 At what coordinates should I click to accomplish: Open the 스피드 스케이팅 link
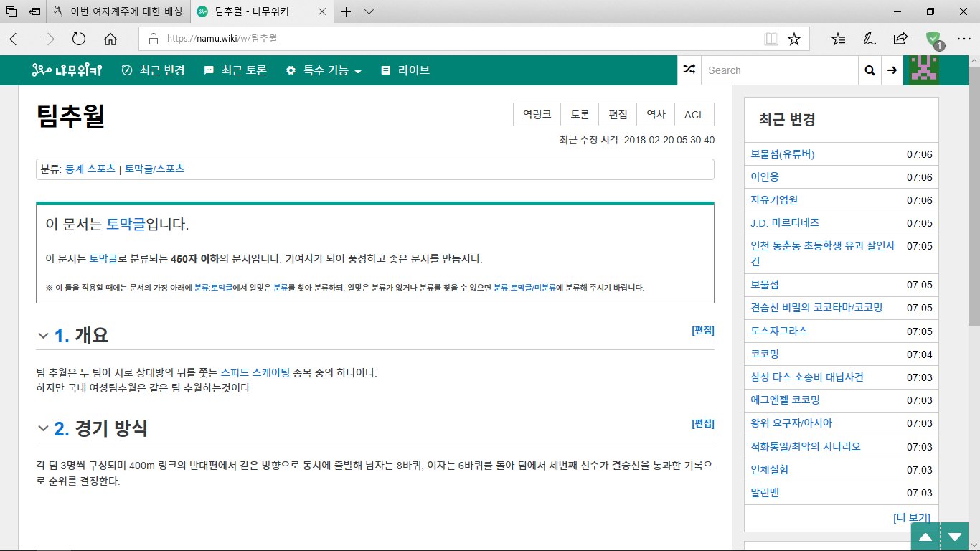coord(255,372)
